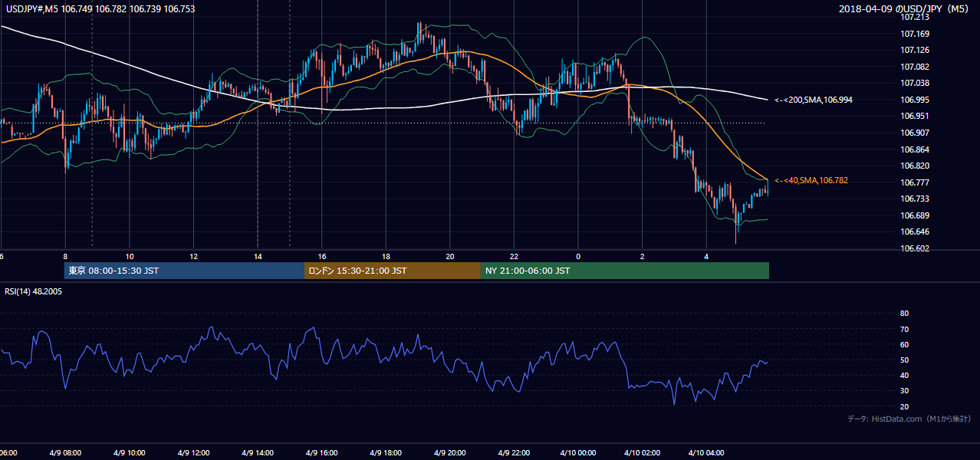Image resolution: width=980 pixels, height=460 pixels.
Task: Click hour label 12 under the price chart
Action: pyautogui.click(x=194, y=257)
